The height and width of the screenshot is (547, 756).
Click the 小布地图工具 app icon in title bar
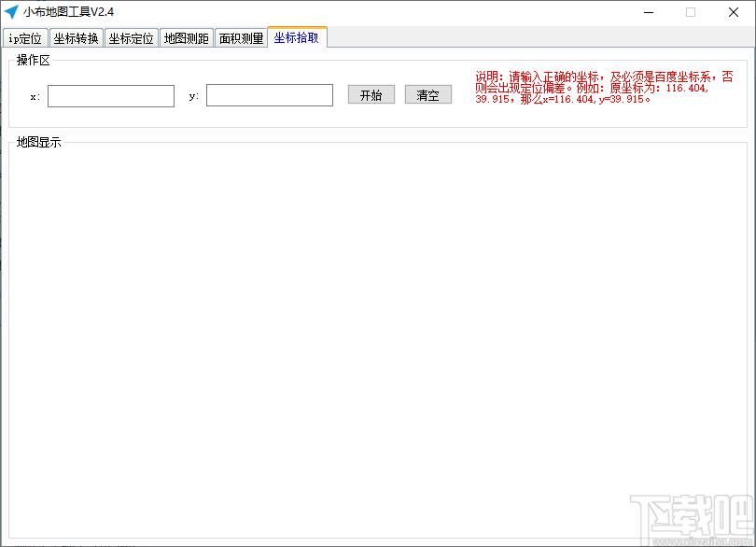[11, 11]
